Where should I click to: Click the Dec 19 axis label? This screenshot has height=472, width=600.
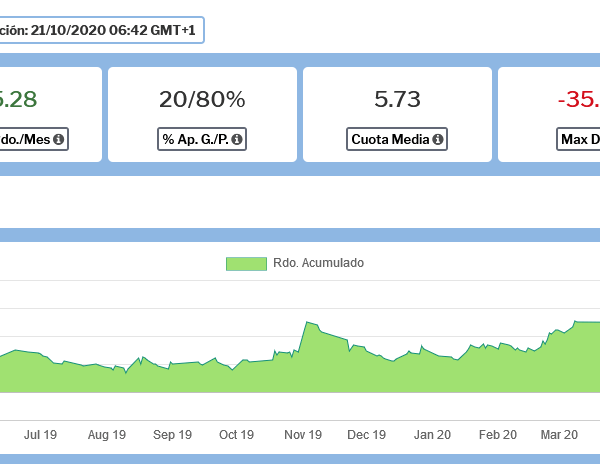367,435
